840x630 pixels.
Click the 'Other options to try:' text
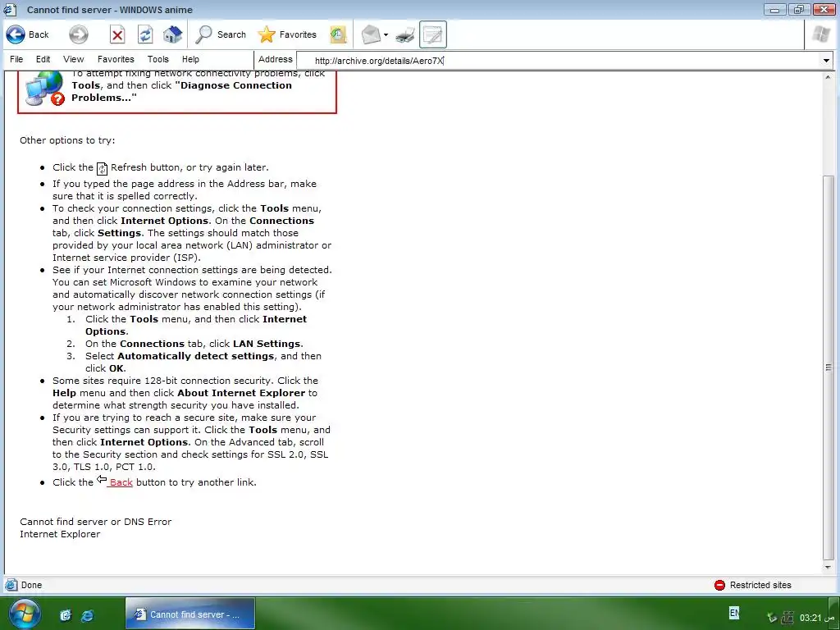click(x=67, y=140)
